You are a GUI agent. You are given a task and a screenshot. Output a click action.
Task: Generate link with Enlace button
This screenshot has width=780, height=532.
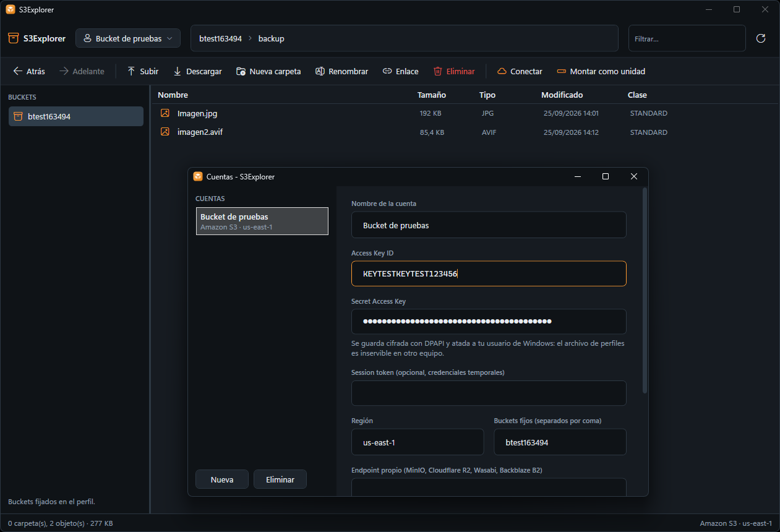pyautogui.click(x=400, y=71)
